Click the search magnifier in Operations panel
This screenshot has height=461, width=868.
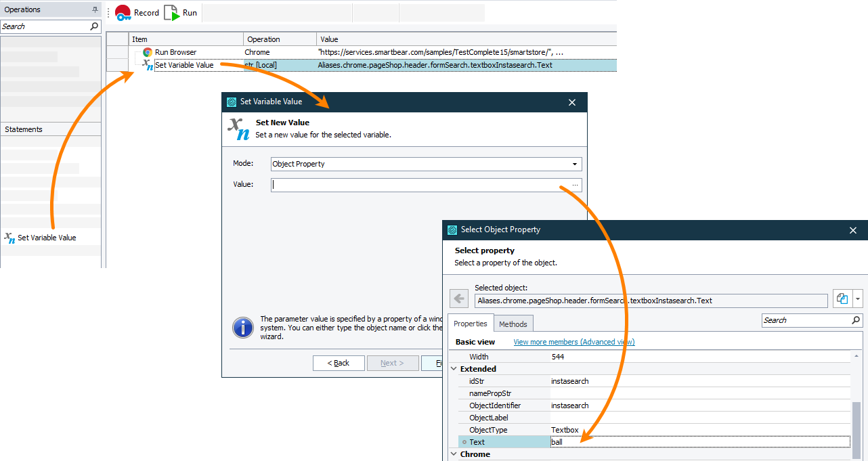point(94,26)
